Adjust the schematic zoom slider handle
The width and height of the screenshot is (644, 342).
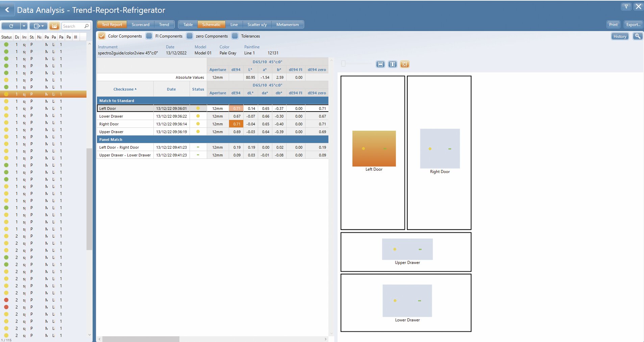pyautogui.click(x=343, y=64)
